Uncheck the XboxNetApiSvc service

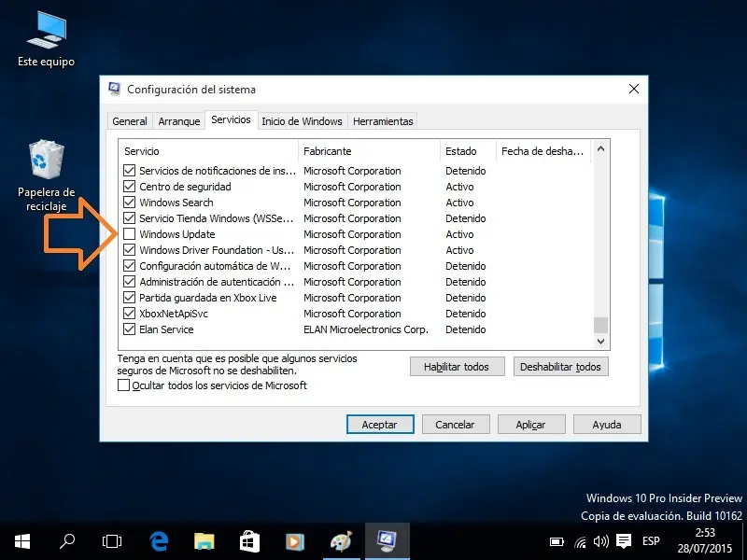coord(129,314)
